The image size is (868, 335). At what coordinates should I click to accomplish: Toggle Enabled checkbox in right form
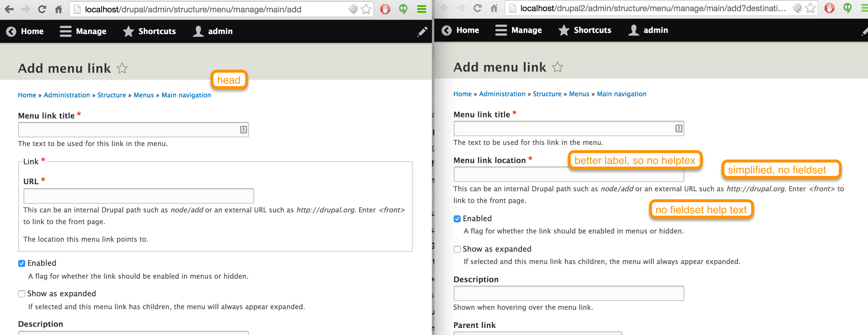click(x=457, y=219)
